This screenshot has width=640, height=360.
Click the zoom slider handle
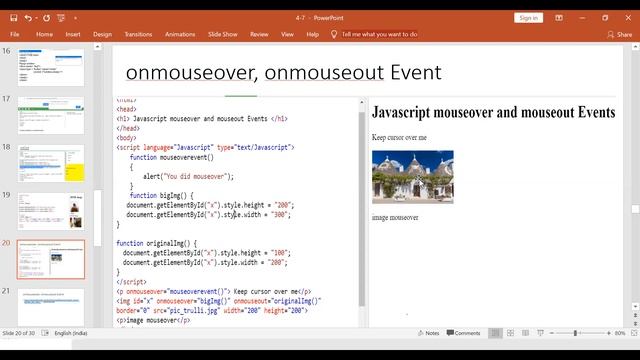[x=575, y=333]
